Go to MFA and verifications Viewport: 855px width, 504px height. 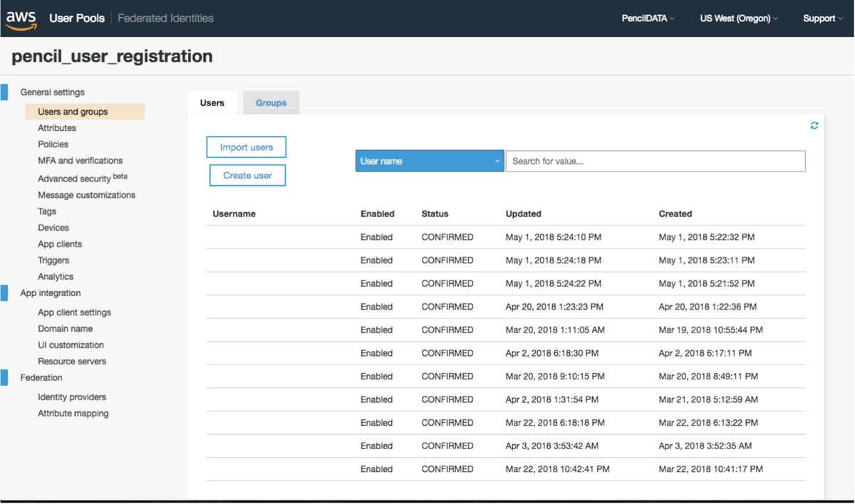coord(81,161)
